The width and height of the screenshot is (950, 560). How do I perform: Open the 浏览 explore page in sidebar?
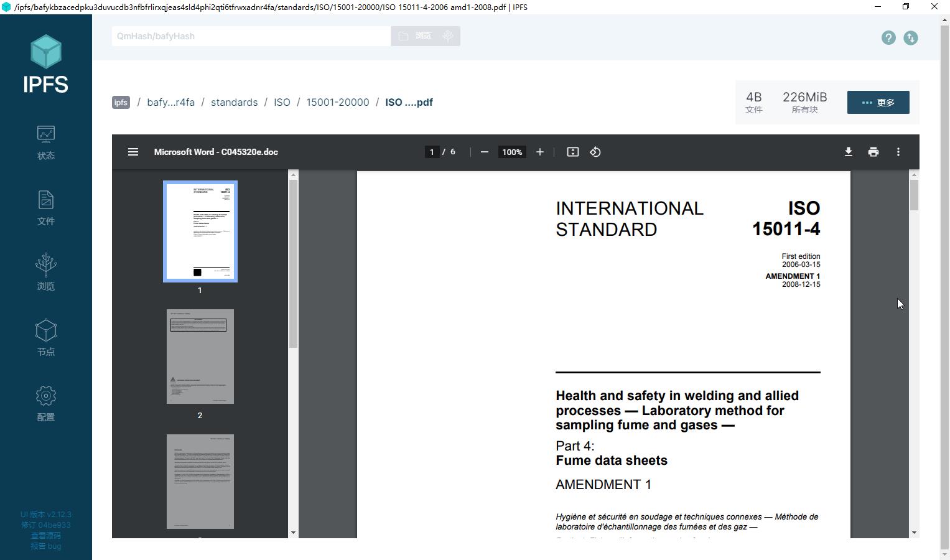pyautogui.click(x=46, y=273)
